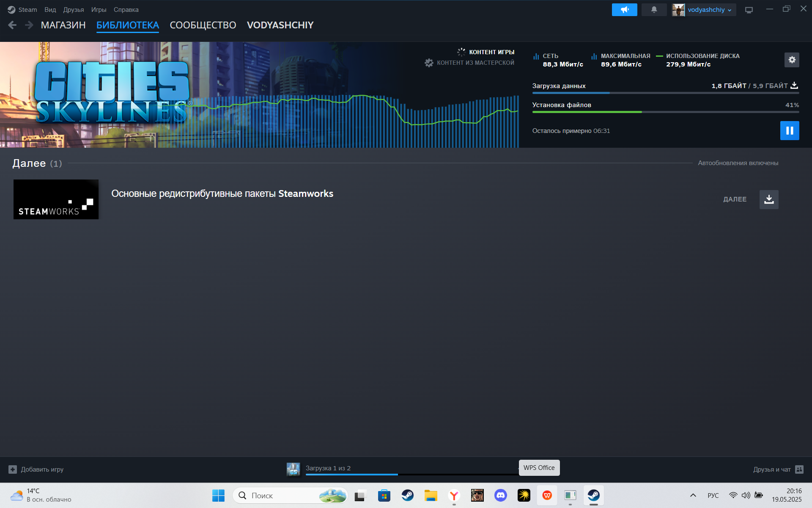
Task: Open download settings gear icon
Action: tap(792, 60)
